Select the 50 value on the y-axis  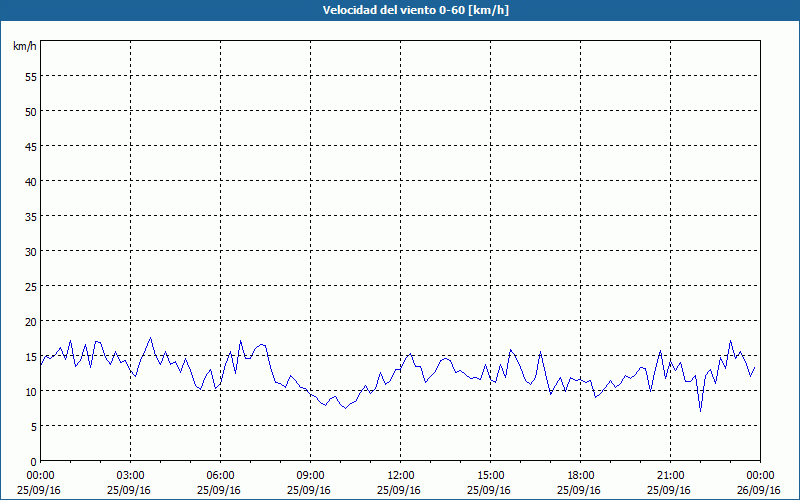31,113
